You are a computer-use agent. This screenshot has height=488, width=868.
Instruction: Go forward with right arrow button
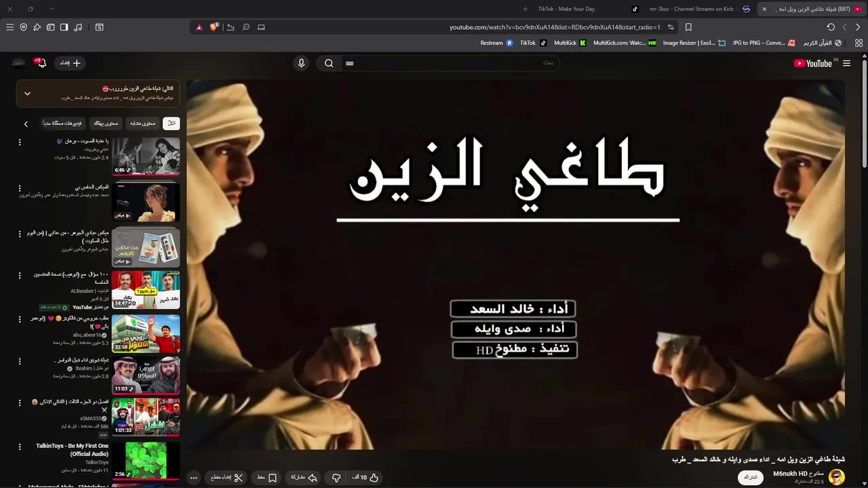point(858,27)
